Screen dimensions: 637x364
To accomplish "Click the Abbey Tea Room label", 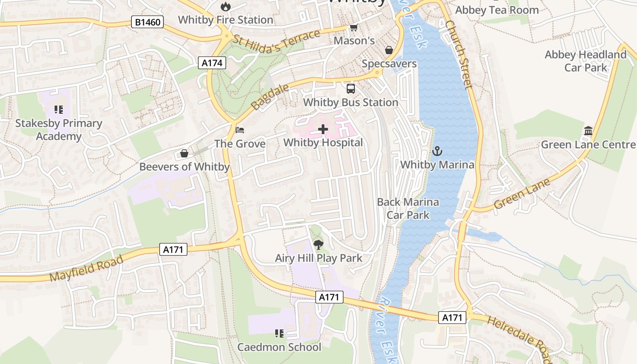I will tap(497, 10).
